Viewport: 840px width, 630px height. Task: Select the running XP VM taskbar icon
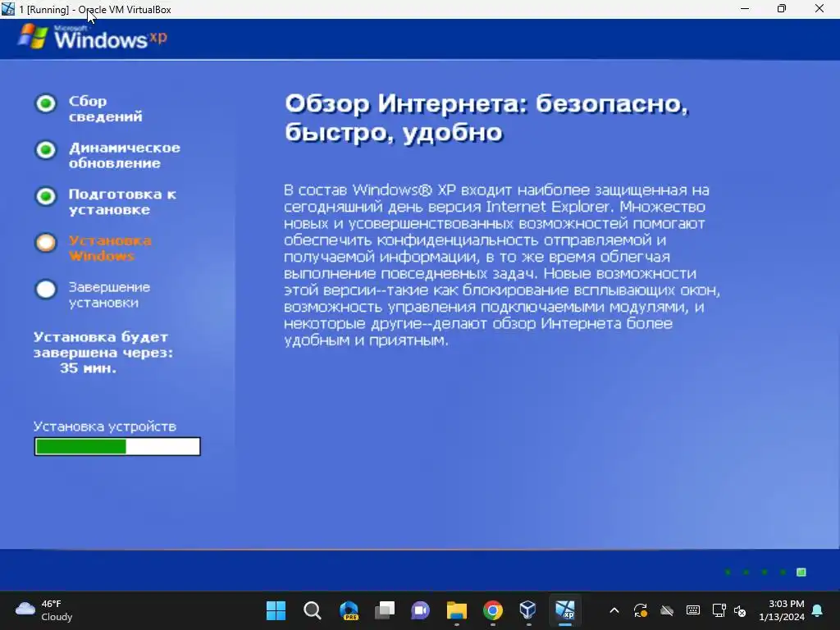coord(565,610)
